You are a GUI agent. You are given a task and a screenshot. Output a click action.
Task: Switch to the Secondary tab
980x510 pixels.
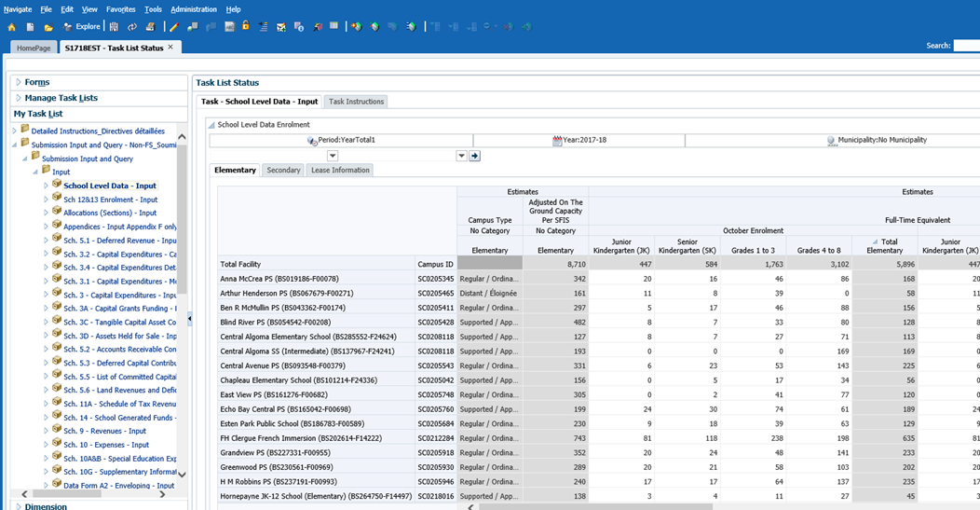point(283,171)
